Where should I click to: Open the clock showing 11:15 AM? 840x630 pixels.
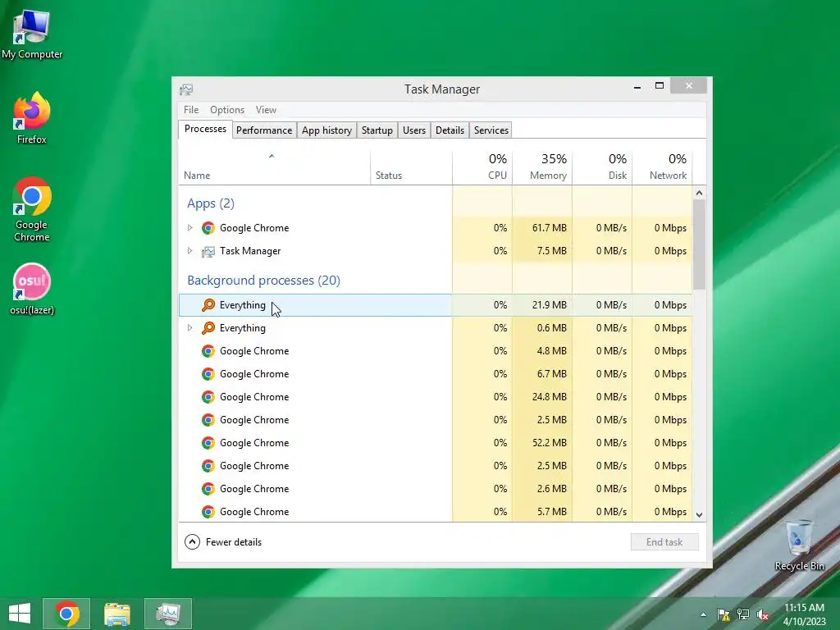804,614
